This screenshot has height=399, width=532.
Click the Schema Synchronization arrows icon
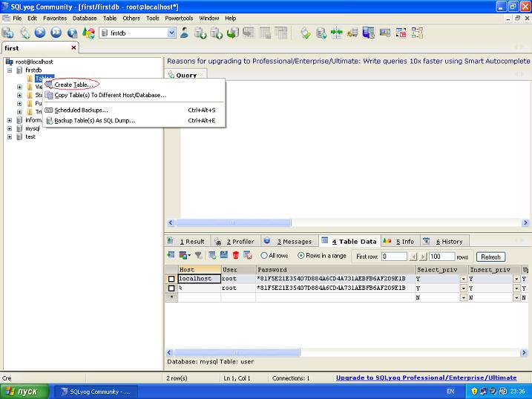tap(337, 33)
